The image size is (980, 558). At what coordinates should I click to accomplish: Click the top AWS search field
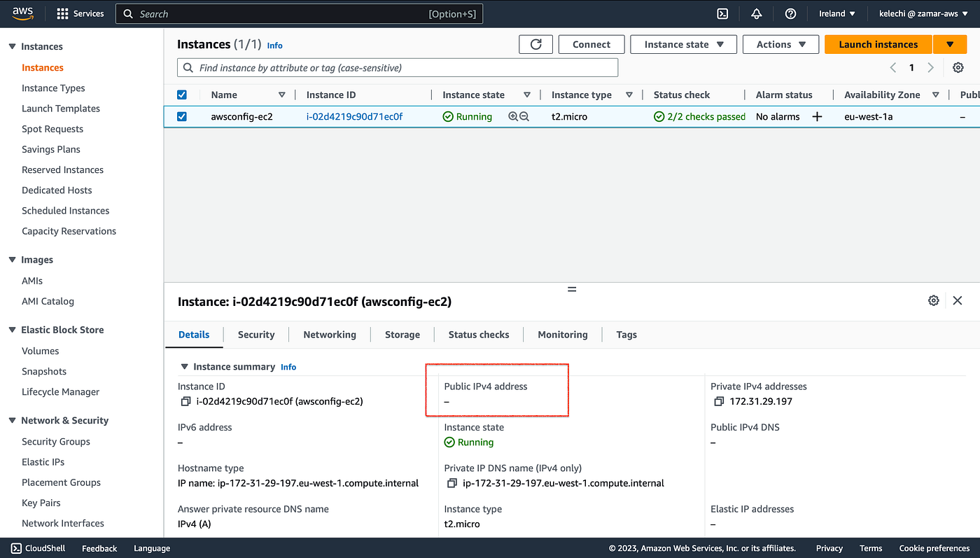299,14
